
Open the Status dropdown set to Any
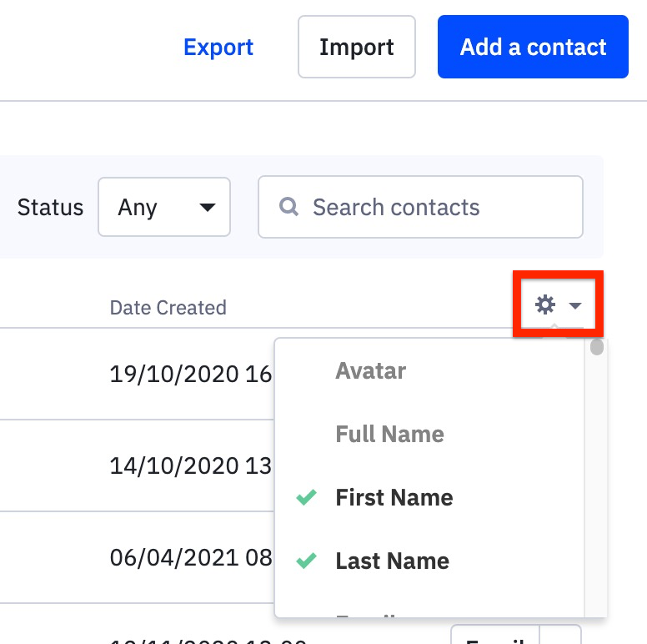[163, 207]
